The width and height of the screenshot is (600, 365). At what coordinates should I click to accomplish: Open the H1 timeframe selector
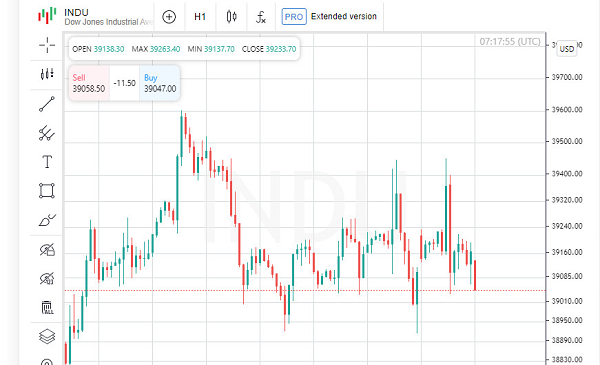point(200,17)
